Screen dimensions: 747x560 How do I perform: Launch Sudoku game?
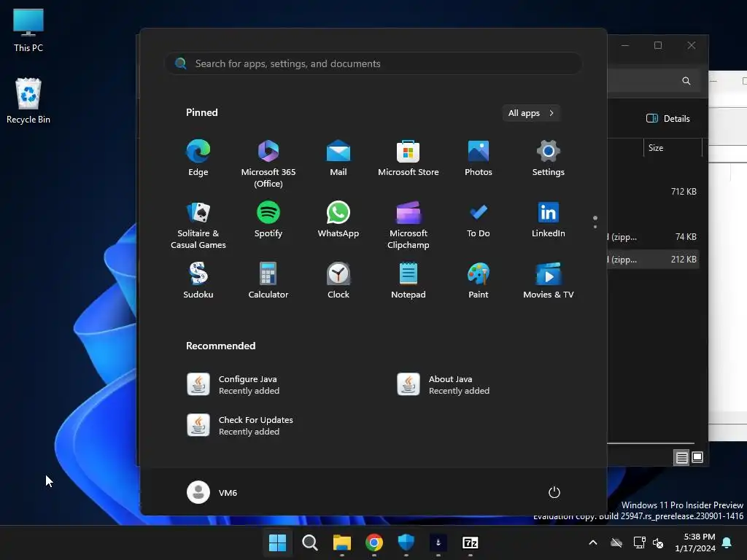198,281
